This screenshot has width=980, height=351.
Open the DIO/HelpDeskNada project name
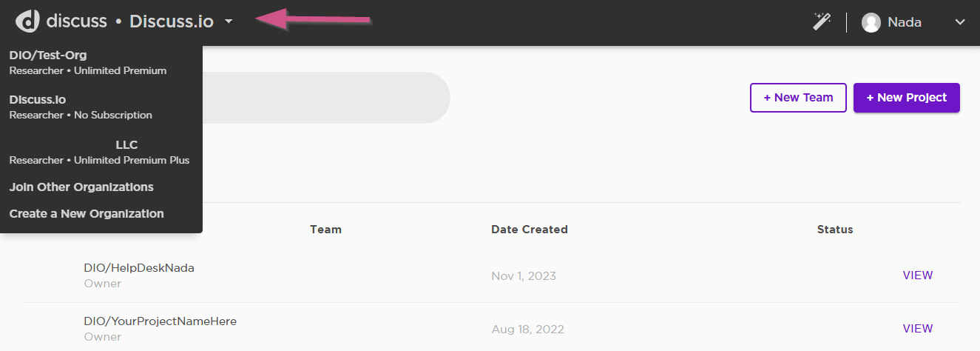click(x=139, y=268)
